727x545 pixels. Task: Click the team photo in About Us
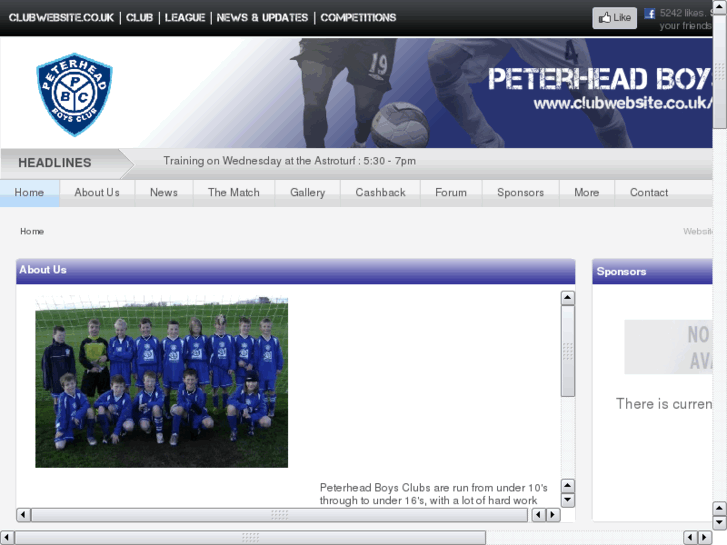click(x=161, y=382)
